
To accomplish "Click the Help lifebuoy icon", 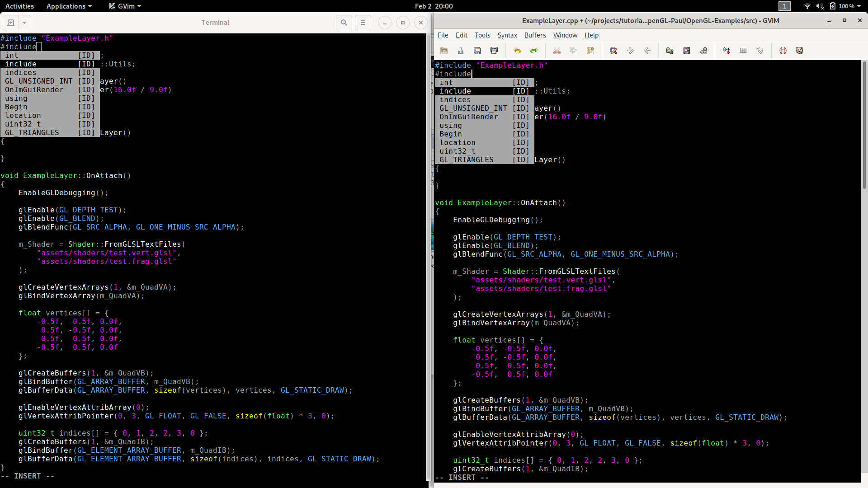I will click(x=783, y=51).
